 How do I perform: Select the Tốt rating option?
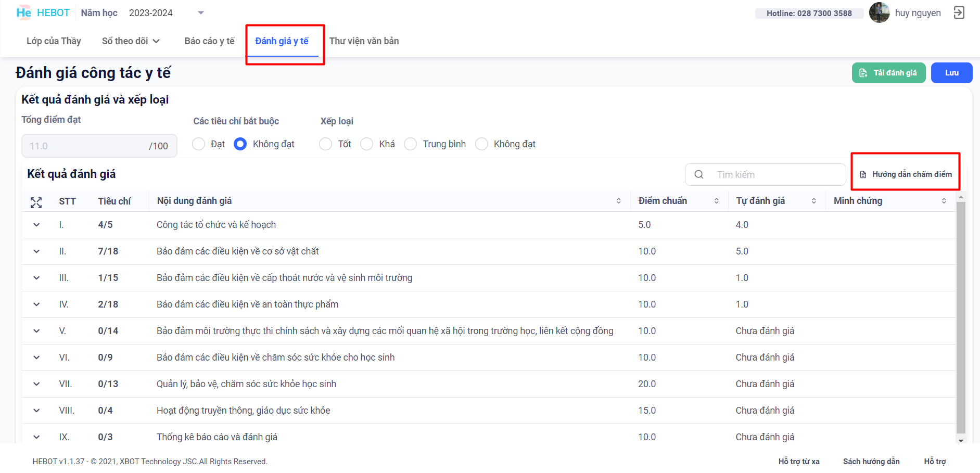tap(326, 144)
